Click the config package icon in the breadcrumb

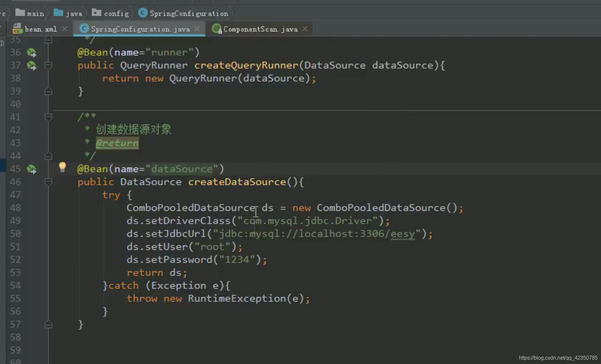[x=96, y=13]
